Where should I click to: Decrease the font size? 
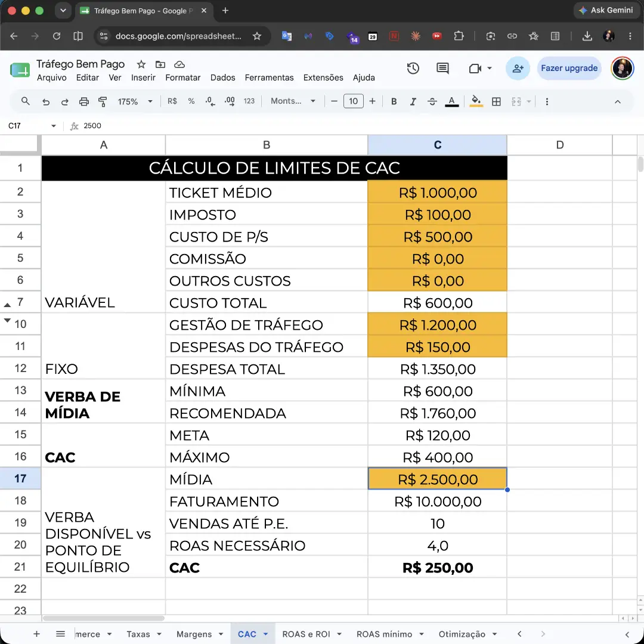335,101
